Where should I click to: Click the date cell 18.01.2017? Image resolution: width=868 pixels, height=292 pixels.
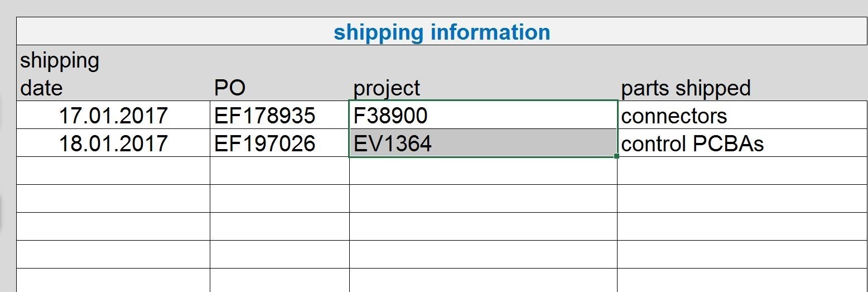113,143
